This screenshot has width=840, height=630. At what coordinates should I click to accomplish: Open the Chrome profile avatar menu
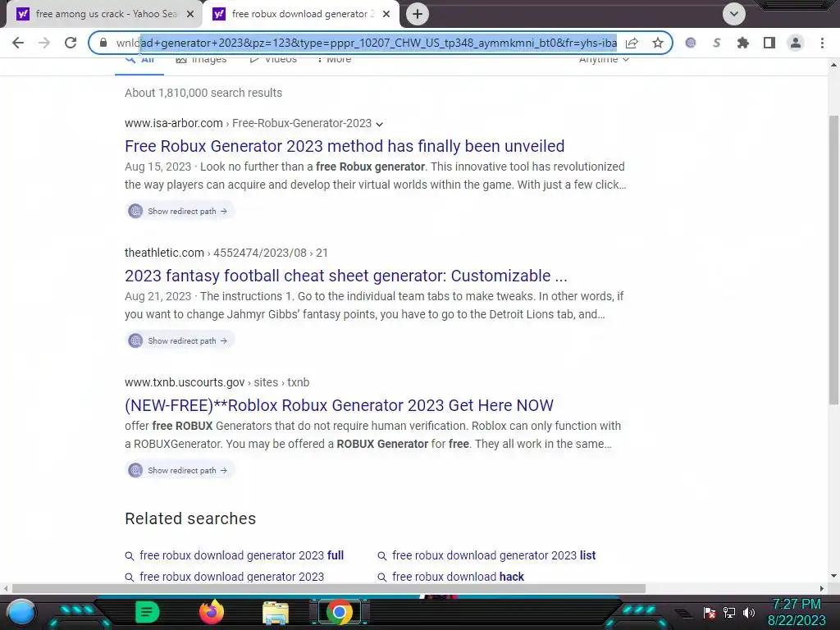coord(796,43)
